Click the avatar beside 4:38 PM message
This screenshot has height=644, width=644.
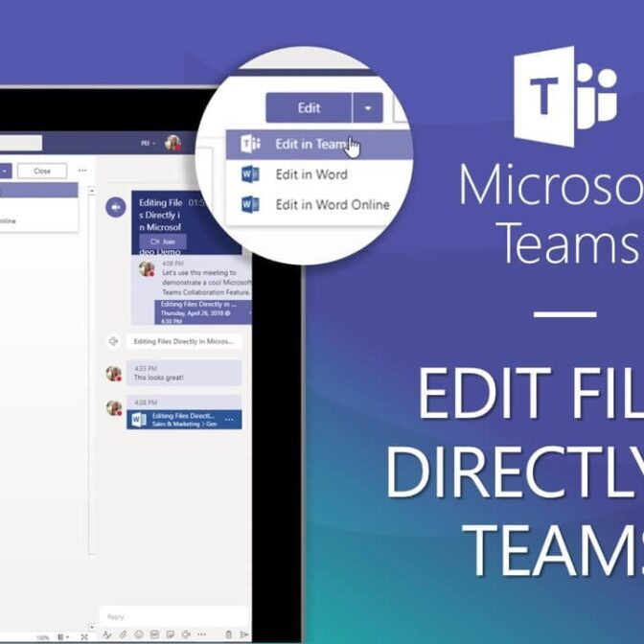click(113, 408)
